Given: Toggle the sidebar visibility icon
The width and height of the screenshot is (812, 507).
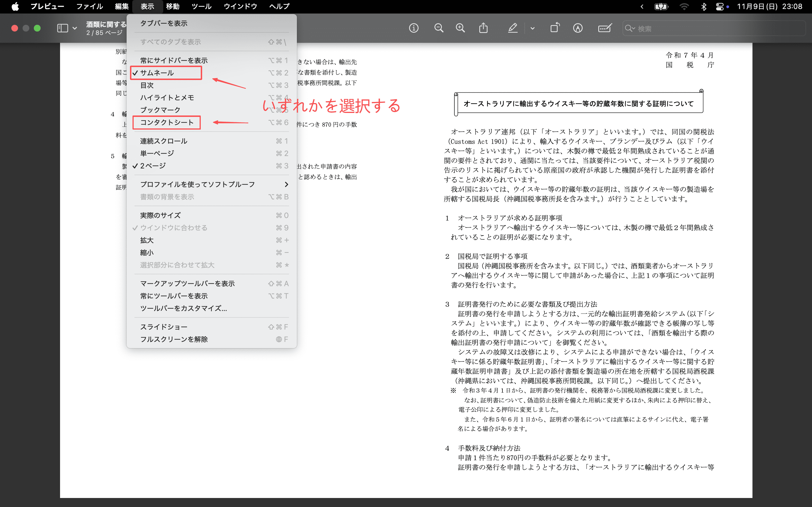Looking at the screenshot, I should pos(62,28).
